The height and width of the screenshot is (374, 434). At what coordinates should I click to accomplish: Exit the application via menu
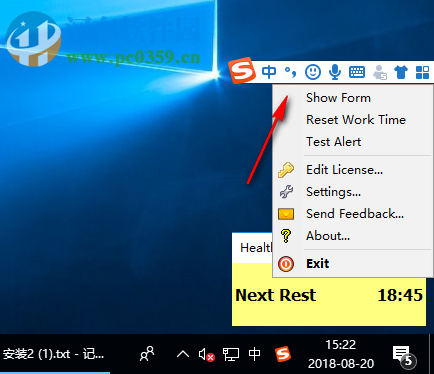point(353,264)
